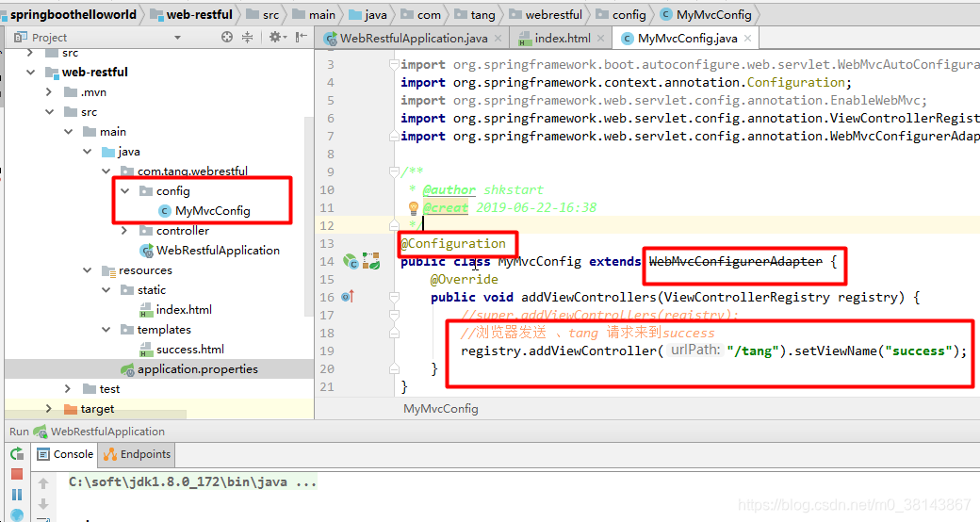This screenshot has width=980, height=522.
Task: Click the static folder in tree
Action: pyautogui.click(x=152, y=290)
